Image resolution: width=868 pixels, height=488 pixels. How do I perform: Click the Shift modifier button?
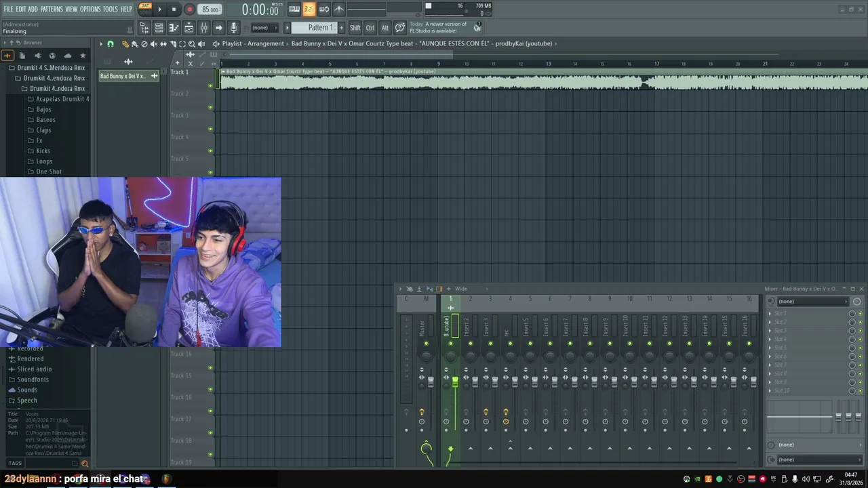point(355,28)
